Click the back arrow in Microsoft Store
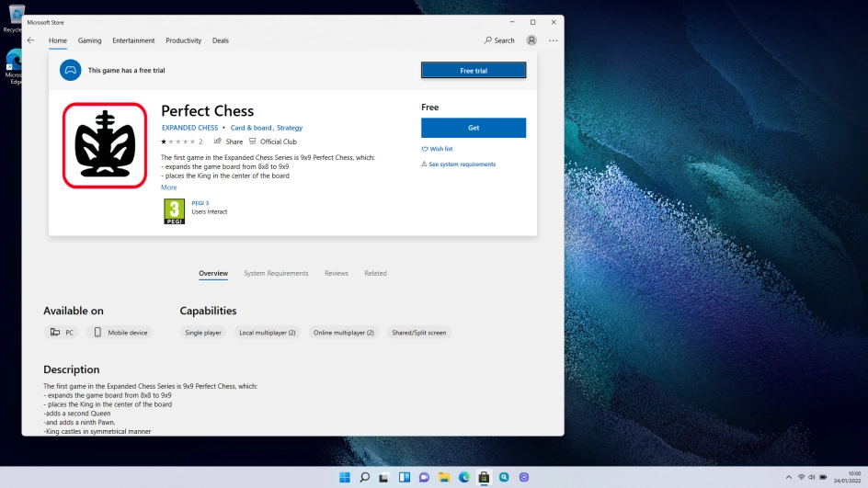This screenshot has height=488, width=868. [x=31, y=40]
